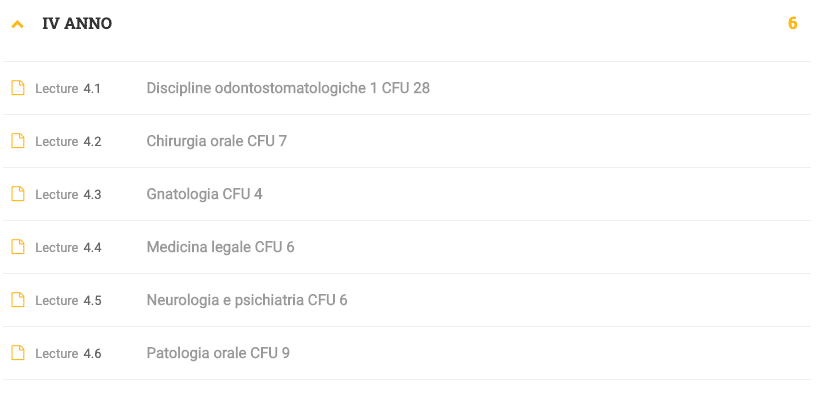
Task: Open Gnatologia CFU 4 lecture
Action: [x=204, y=194]
